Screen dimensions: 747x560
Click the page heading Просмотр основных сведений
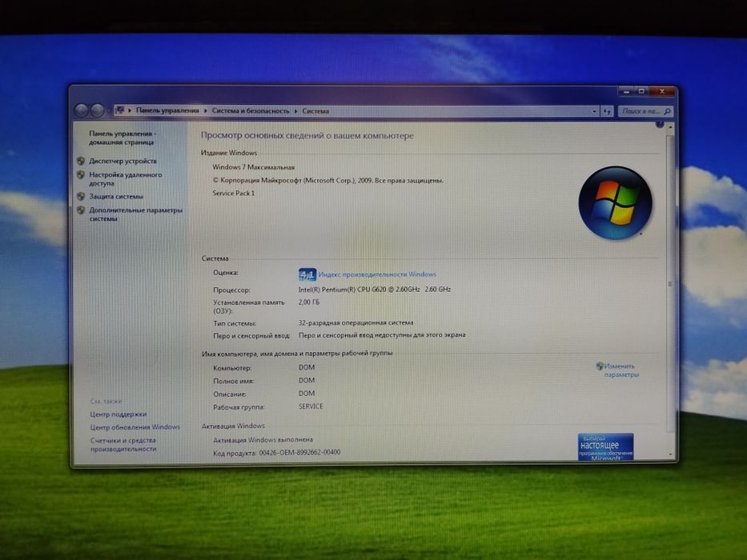pyautogui.click(x=307, y=136)
